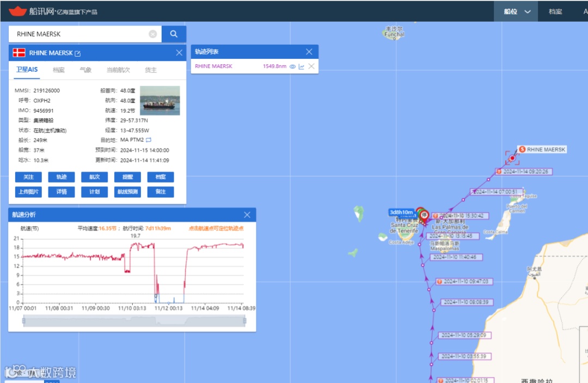Screen dimensions: 588x383
Task: Click the right handle of chart range slider
Action: point(245,321)
